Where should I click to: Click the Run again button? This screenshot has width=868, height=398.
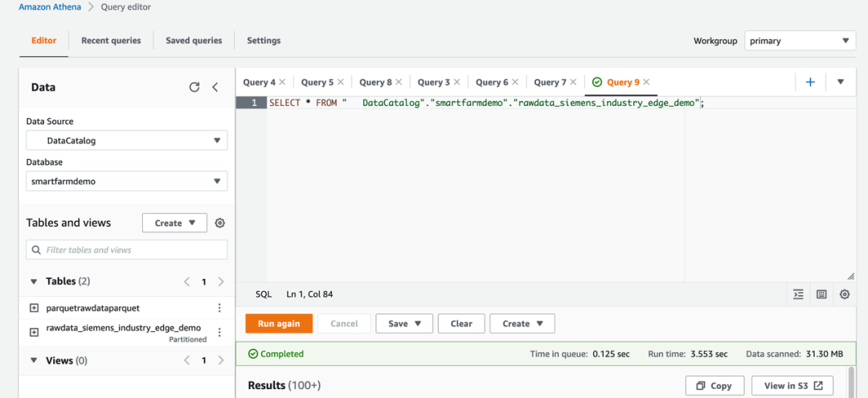279,323
